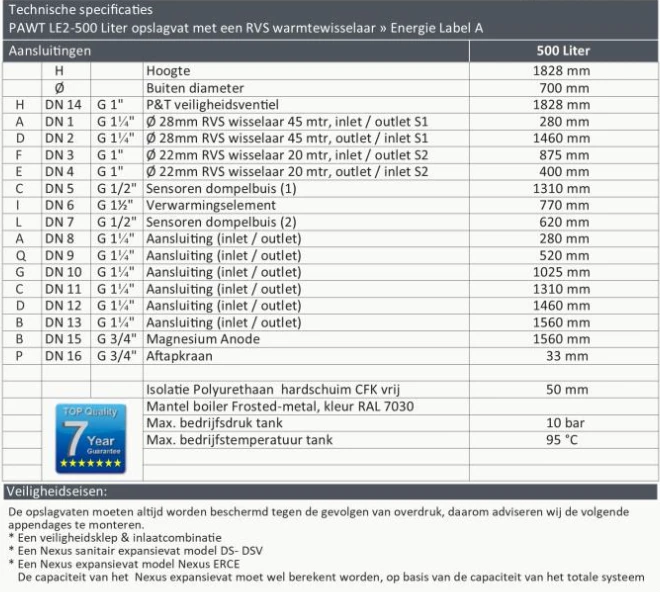This screenshot has height=592, width=660.
Task: Select the 'DN 14' cell
Action: tap(63, 104)
